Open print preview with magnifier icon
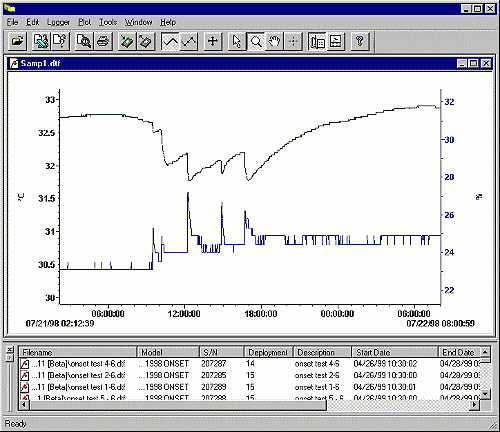Image resolution: width=500 pixels, height=432 pixels. (84, 41)
